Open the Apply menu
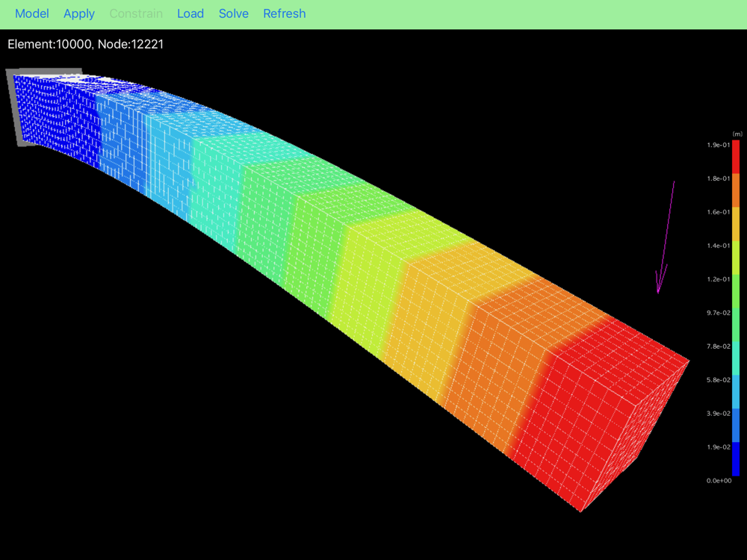 point(79,13)
